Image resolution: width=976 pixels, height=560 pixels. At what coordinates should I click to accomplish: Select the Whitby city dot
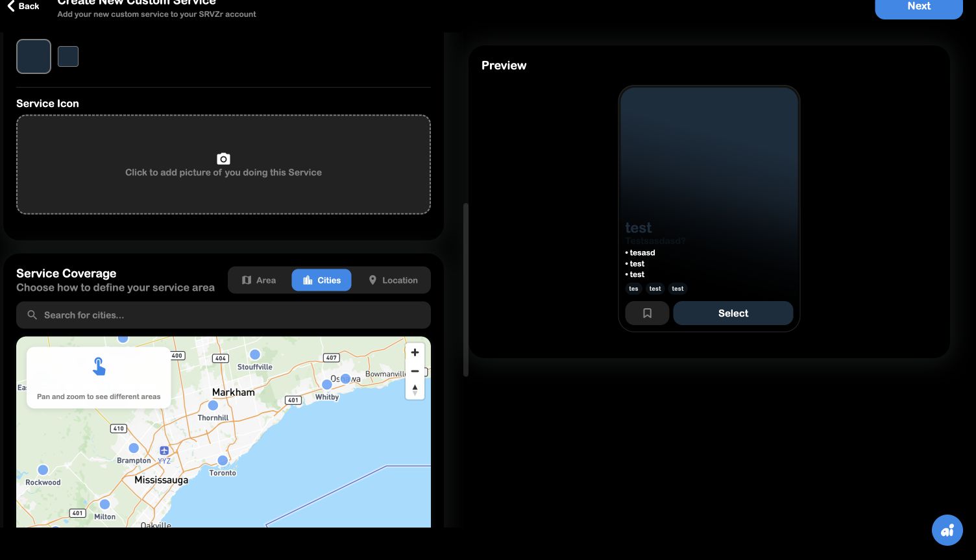point(327,385)
